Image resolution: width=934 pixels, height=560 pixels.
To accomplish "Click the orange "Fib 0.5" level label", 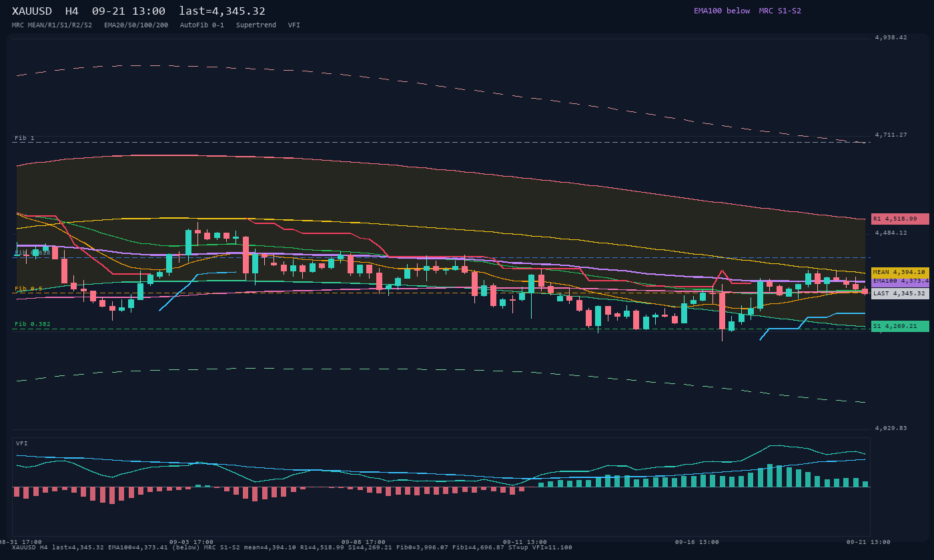I will 29,289.
